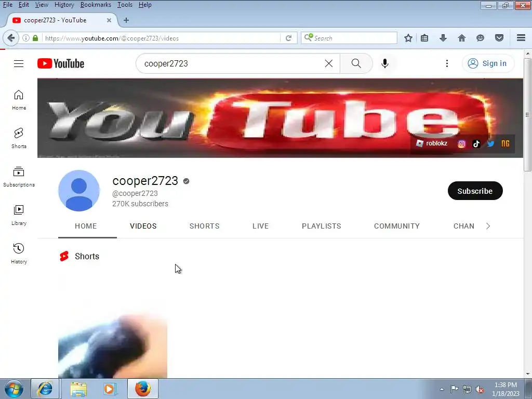Image resolution: width=532 pixels, height=399 pixels.
Task: Open Firefox downloads arrow
Action: 443,38
